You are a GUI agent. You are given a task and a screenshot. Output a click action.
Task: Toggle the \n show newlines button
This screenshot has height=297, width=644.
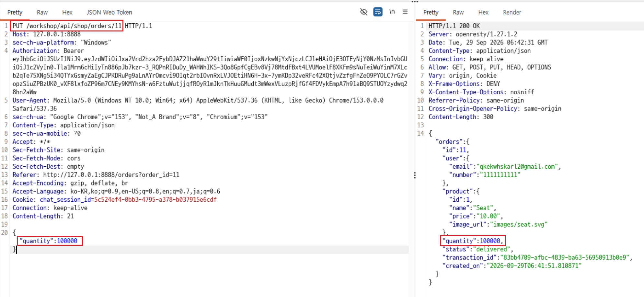pyautogui.click(x=392, y=12)
